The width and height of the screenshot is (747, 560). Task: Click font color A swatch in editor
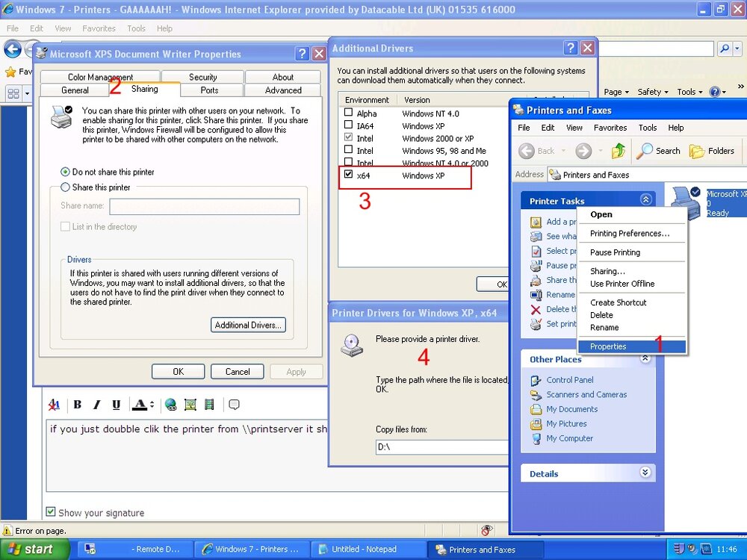(x=140, y=405)
